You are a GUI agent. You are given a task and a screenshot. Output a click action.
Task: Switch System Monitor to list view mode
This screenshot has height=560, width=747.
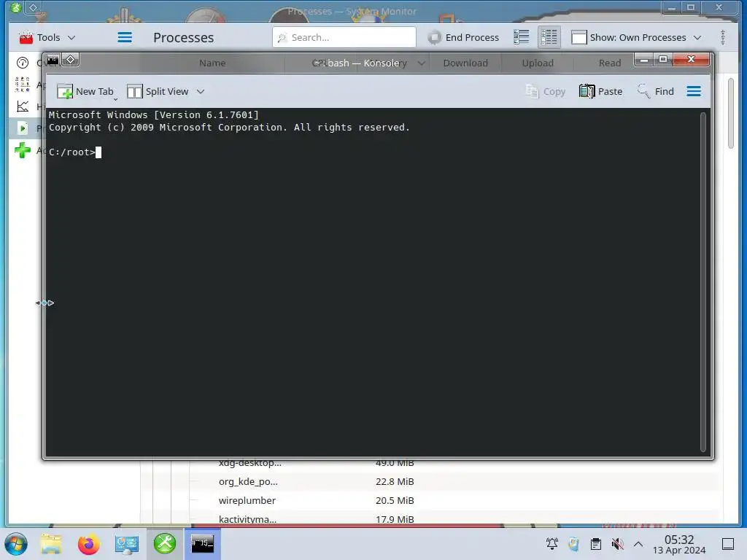point(521,37)
